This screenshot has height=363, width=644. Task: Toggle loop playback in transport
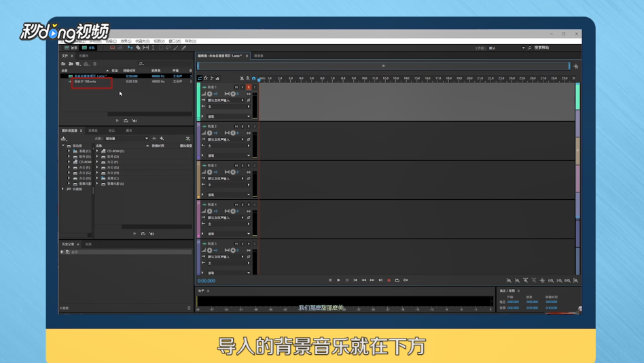pos(397,280)
